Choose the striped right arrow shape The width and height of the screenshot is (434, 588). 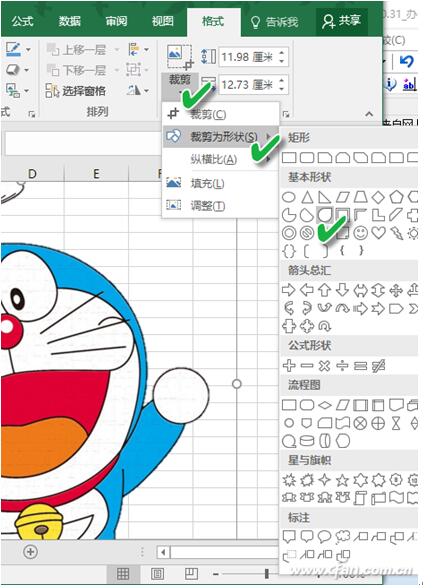(x=360, y=308)
